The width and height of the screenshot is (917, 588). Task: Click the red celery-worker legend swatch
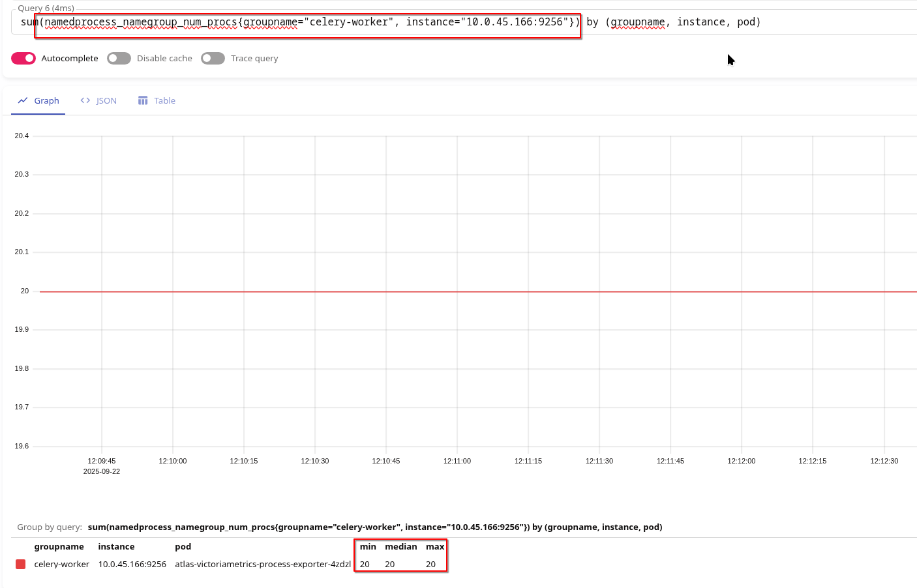pyautogui.click(x=21, y=565)
